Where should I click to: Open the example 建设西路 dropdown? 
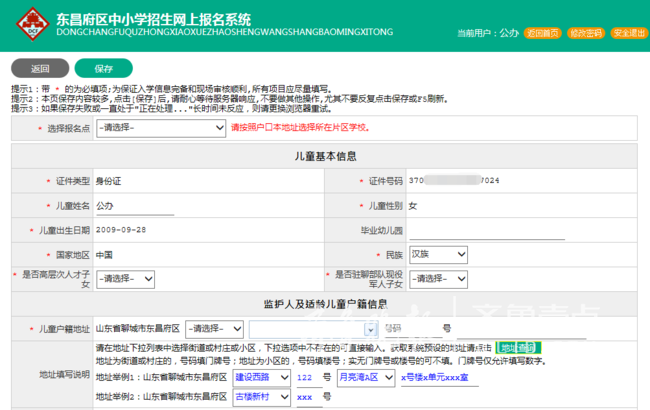click(262, 378)
